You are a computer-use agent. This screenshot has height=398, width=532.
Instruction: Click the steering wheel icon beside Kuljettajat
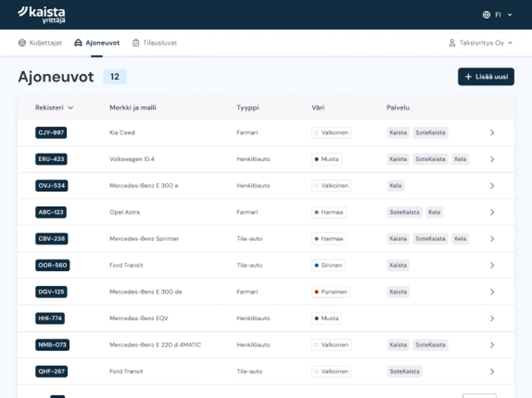point(22,43)
